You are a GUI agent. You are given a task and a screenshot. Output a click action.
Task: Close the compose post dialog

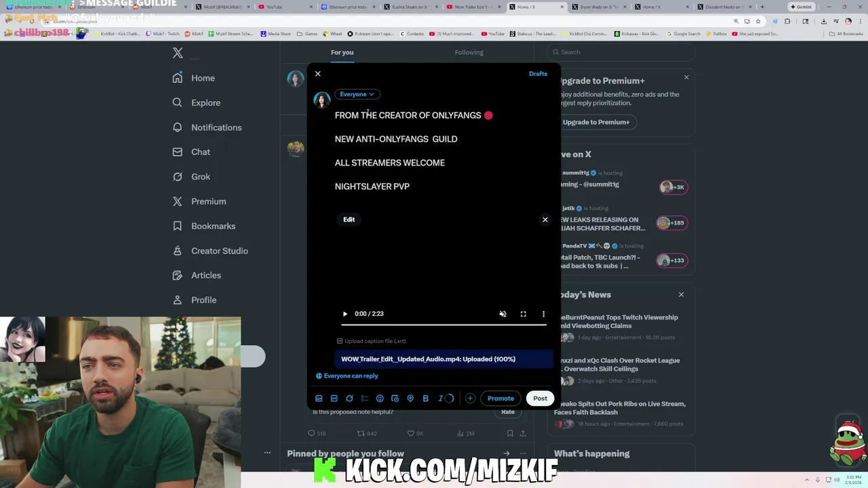tap(317, 74)
